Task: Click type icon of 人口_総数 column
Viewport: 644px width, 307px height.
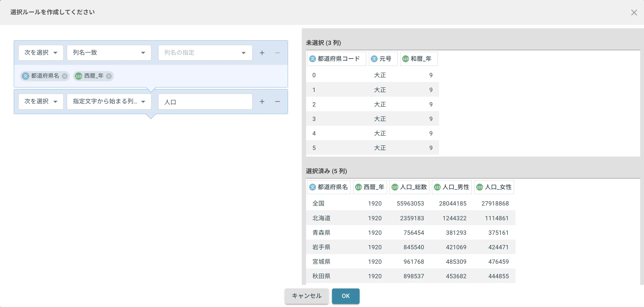Action: 395,187
